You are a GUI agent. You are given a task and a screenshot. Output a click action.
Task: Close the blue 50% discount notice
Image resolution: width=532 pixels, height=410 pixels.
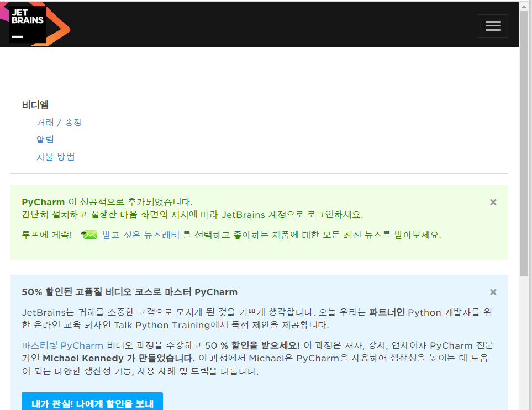(x=493, y=292)
